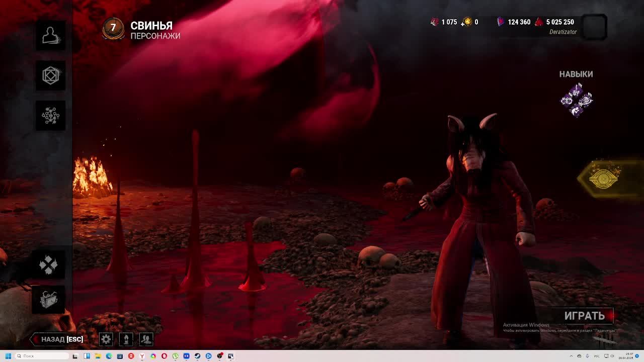The image size is (644, 362).
Task: Open the four-diamond Customization icon
Action: pos(49,264)
